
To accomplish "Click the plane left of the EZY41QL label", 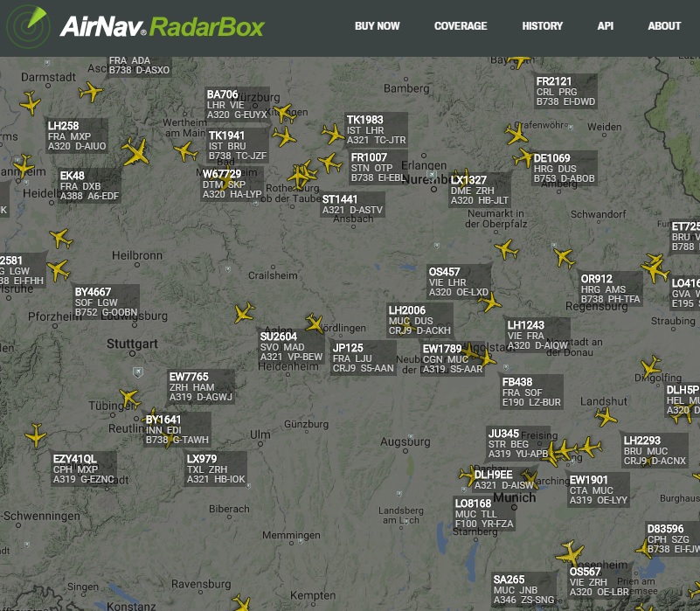I will [36, 434].
